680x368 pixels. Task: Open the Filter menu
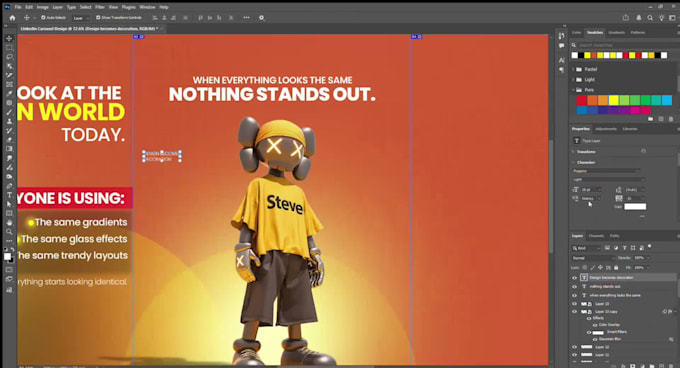coord(100,7)
